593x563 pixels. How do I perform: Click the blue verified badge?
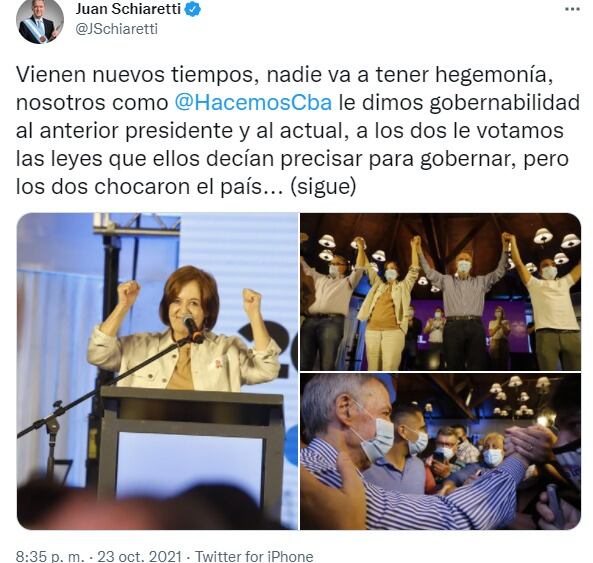click(x=193, y=9)
